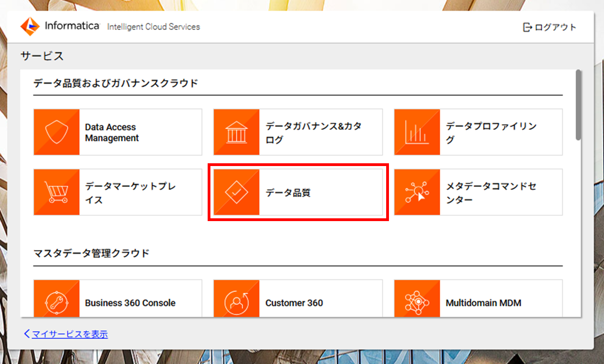
Task: Click the Multidomain MDM network icon
Action: (417, 298)
